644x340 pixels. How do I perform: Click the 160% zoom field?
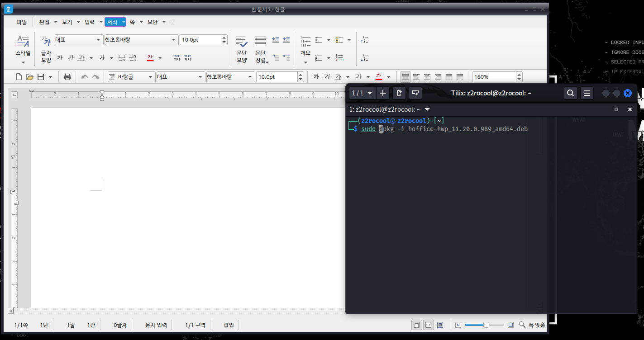(x=494, y=77)
